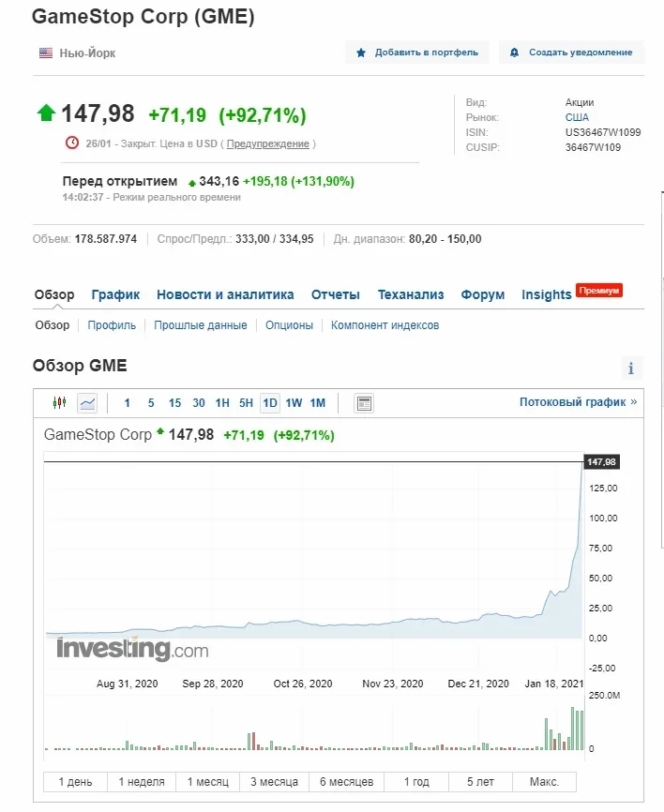
Task: Click the bell icon in Создать уведомление
Action: pos(514,53)
